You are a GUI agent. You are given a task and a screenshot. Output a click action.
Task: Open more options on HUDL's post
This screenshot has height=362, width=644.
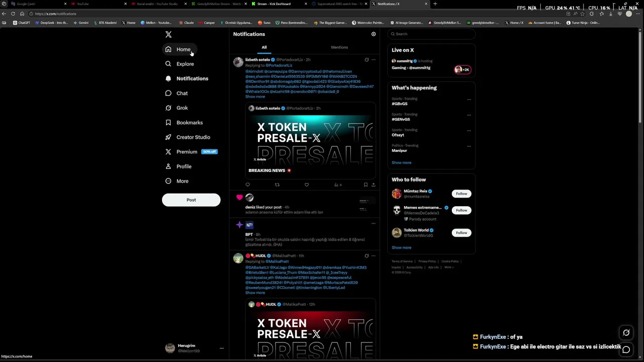(x=373, y=256)
